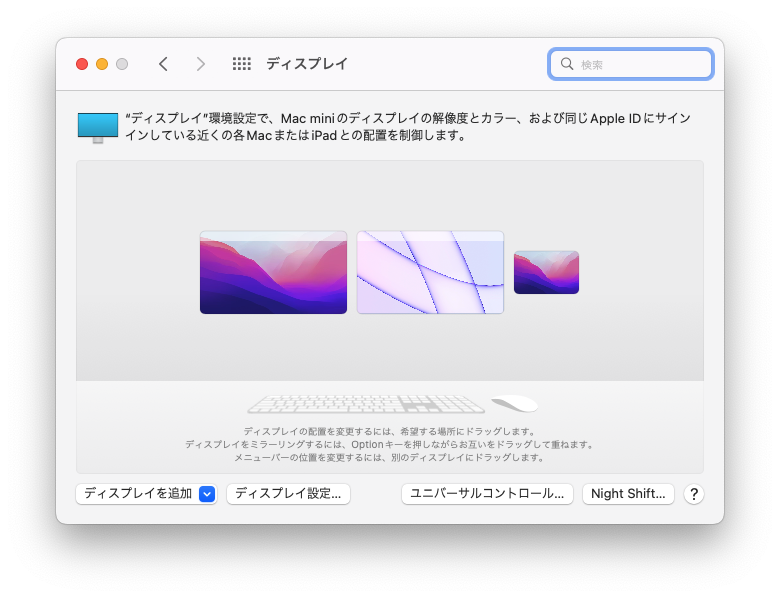
Task: Minimize the window with yellow button
Action: [102, 64]
